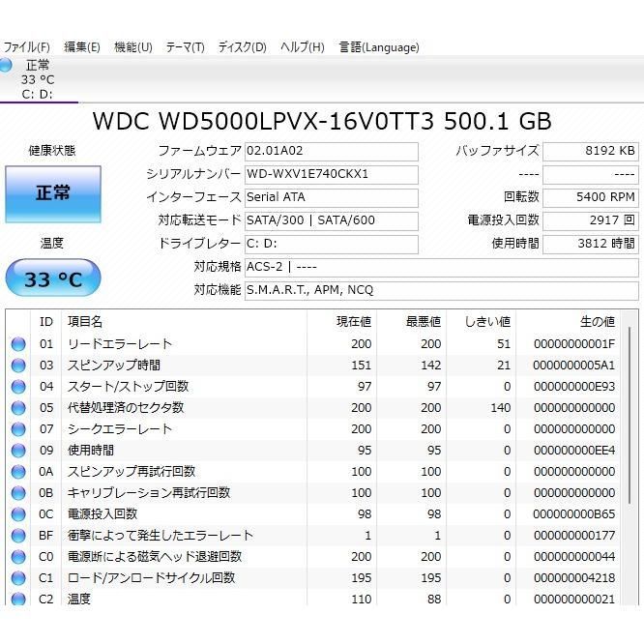The height and width of the screenshot is (644, 644).
Task: Click the blue status icon for ID 0B
Action: 18,493
